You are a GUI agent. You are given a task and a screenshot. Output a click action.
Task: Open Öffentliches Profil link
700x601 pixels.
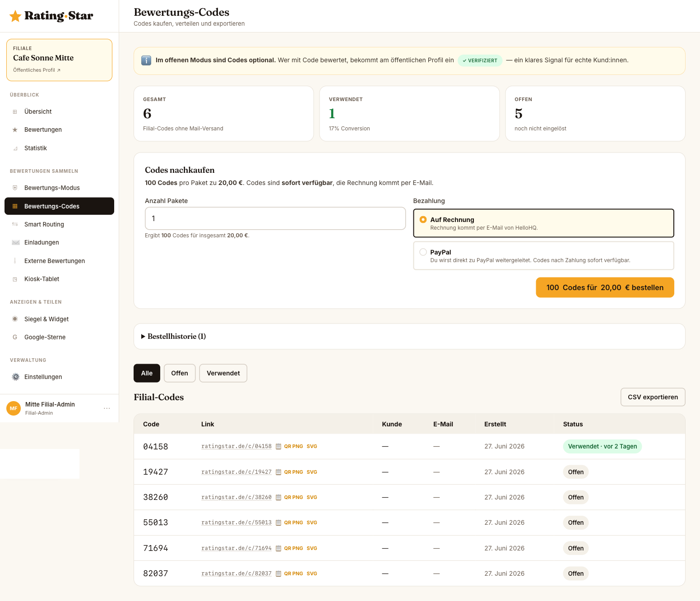pyautogui.click(x=37, y=70)
